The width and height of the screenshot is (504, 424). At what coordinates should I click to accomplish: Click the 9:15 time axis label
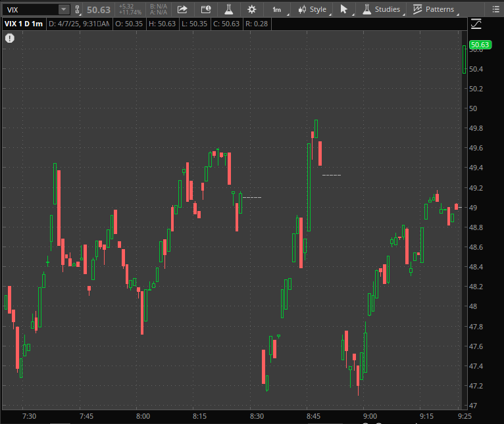[426, 416]
